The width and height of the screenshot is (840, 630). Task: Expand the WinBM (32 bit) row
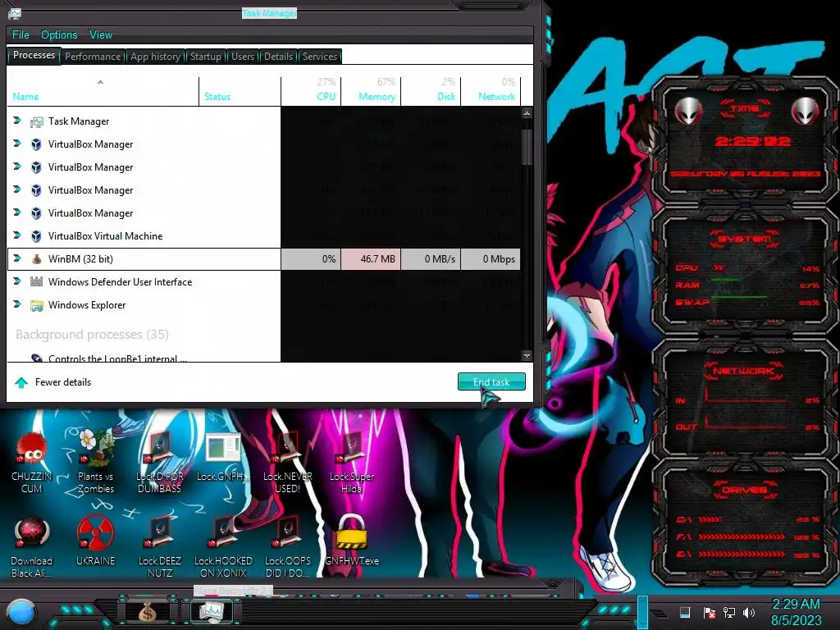(17, 258)
